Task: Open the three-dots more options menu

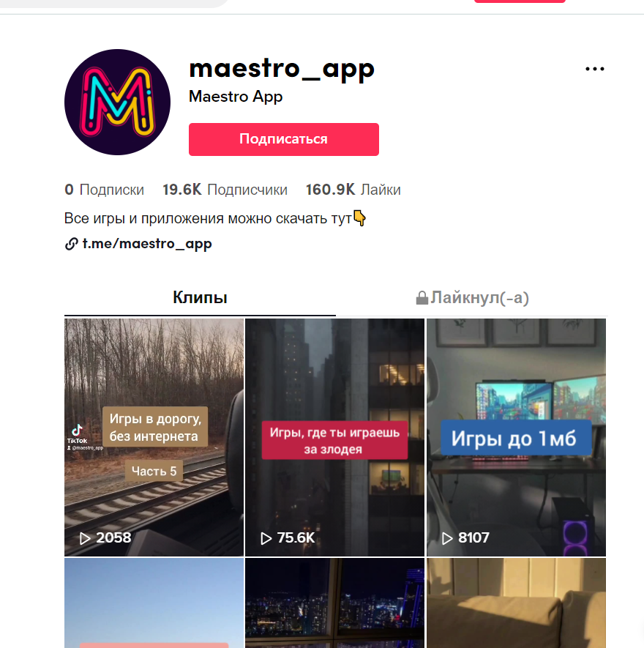Action: [x=595, y=69]
